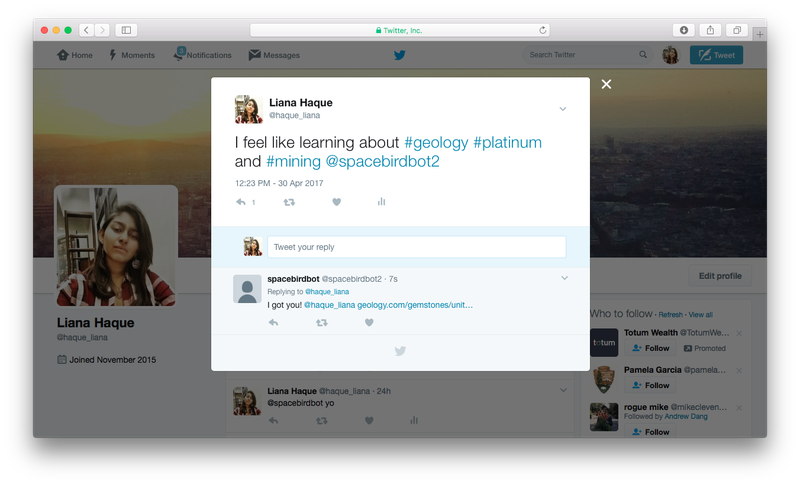Retweet the geology platinum mining tweet
Image resolution: width=800 pixels, height=485 pixels.
(x=289, y=202)
